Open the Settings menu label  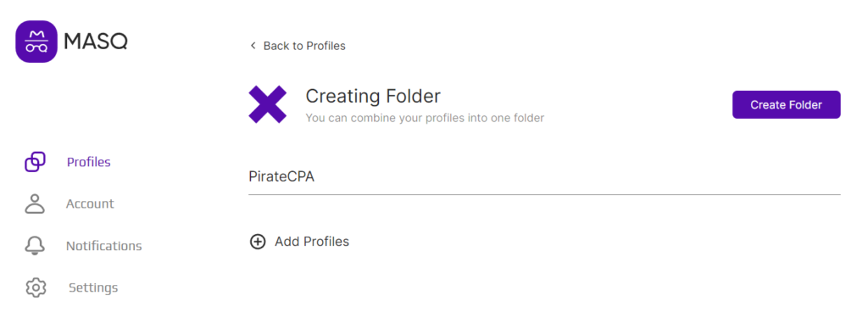tap(93, 288)
